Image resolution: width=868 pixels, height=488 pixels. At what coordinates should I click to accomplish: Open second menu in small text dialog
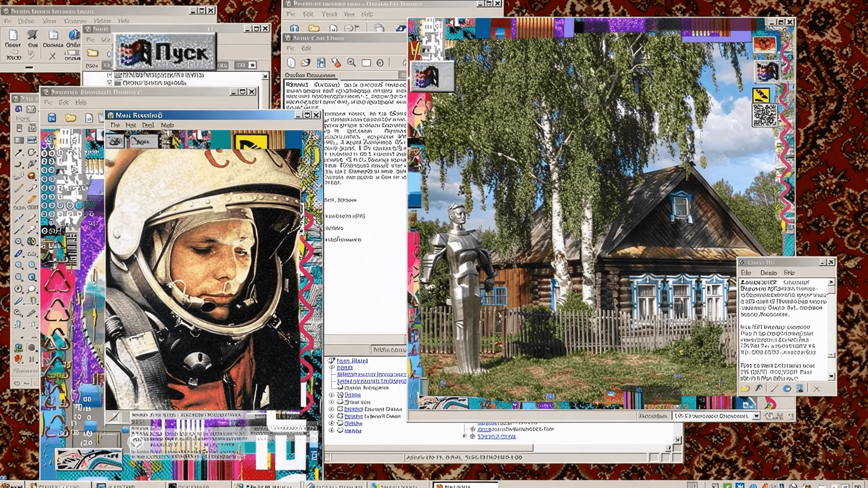[768, 273]
